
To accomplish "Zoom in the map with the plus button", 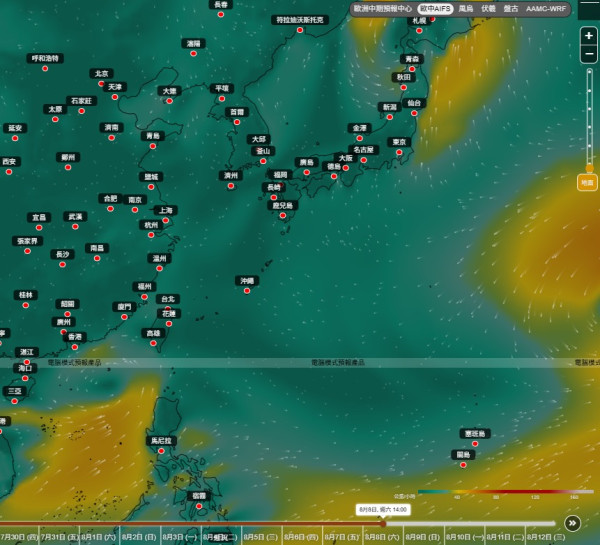I will (x=589, y=36).
